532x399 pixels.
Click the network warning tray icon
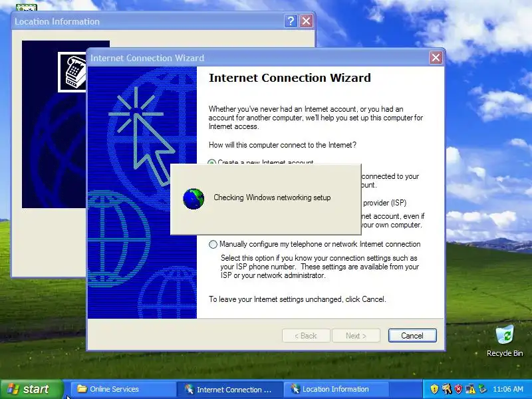point(470,389)
